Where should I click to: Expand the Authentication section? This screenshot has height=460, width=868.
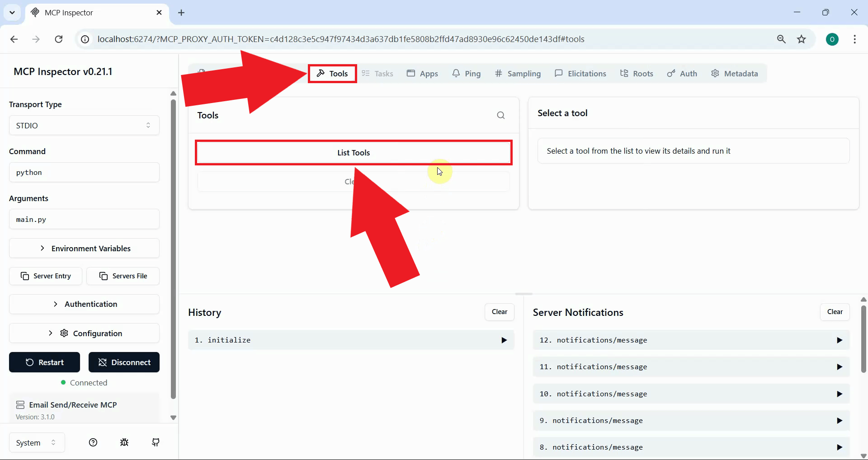(84, 304)
